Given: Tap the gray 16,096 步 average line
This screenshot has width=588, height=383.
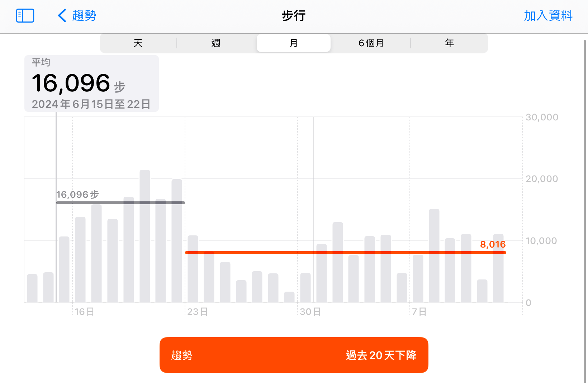Looking at the screenshot, I should (120, 203).
